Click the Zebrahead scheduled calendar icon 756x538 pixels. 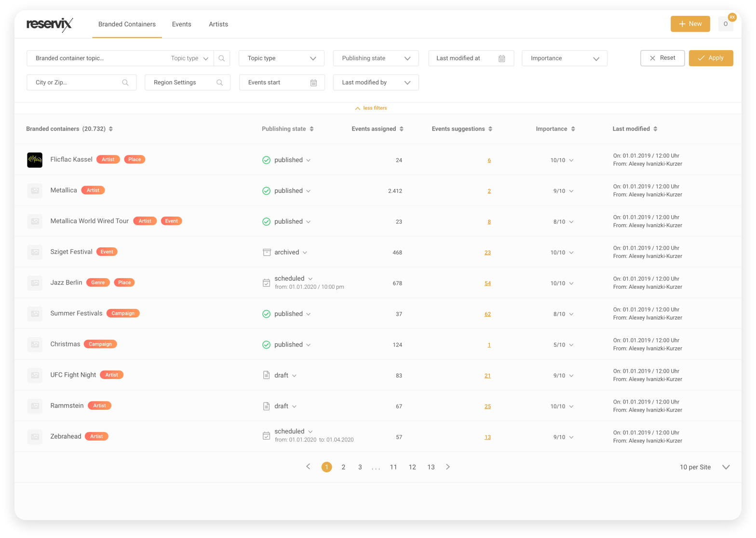tap(266, 436)
